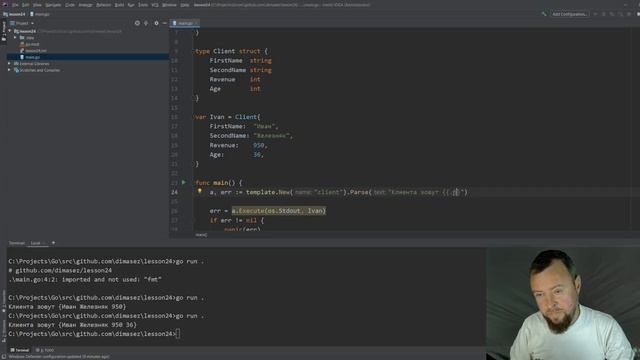Screen dimensions: 640x360
Task: Open the Navigate menu
Action: (53, 5)
